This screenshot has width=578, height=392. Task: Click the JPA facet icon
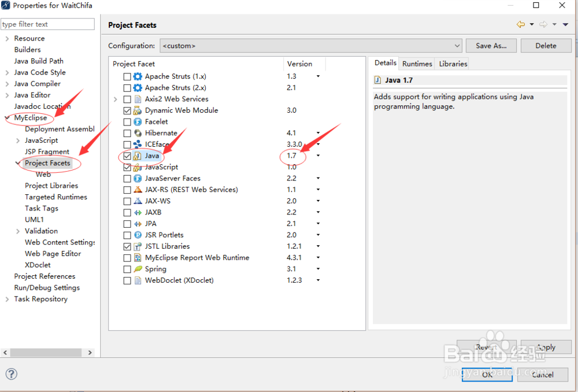click(138, 224)
